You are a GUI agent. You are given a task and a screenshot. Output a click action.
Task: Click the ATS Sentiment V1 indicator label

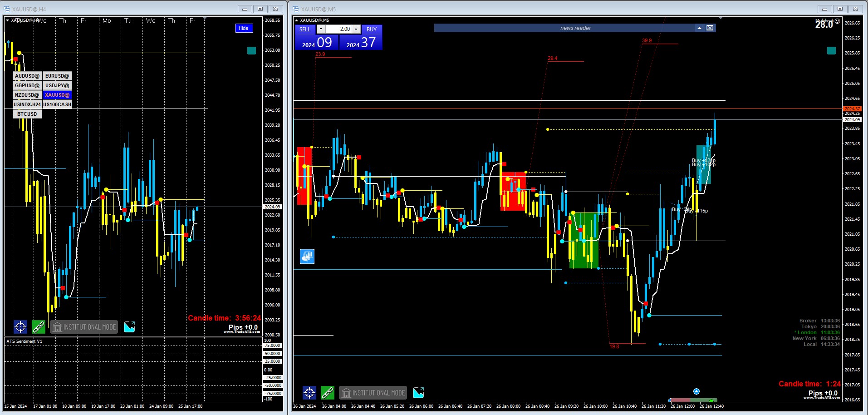point(24,341)
